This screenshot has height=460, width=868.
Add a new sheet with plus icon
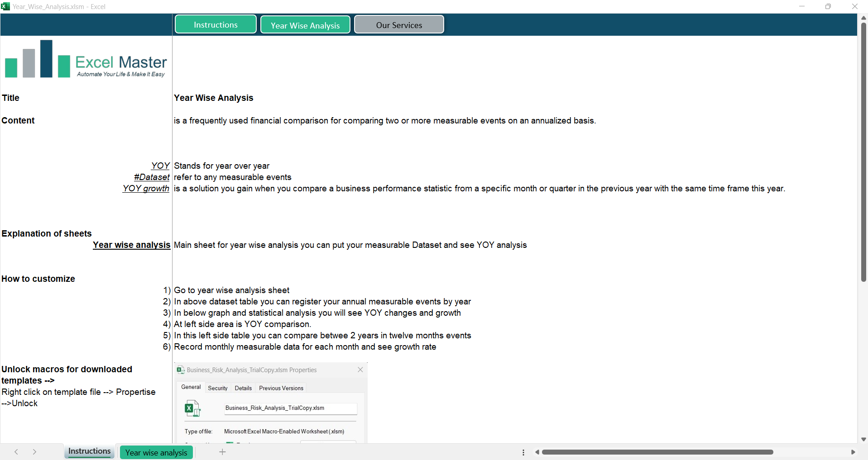point(222,452)
